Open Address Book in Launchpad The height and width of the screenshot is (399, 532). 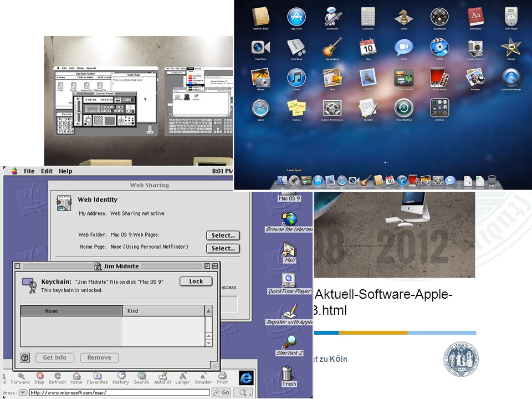tap(260, 17)
